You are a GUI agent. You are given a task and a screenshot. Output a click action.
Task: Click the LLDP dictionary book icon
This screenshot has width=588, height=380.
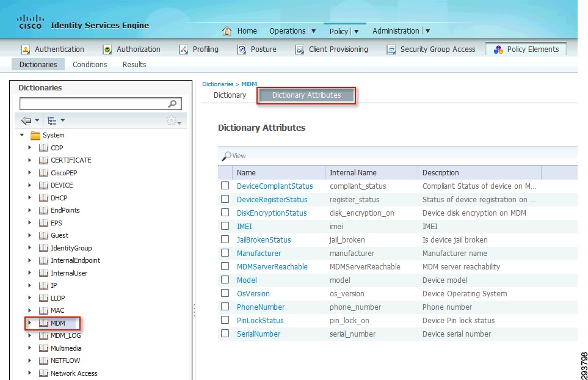click(x=43, y=298)
